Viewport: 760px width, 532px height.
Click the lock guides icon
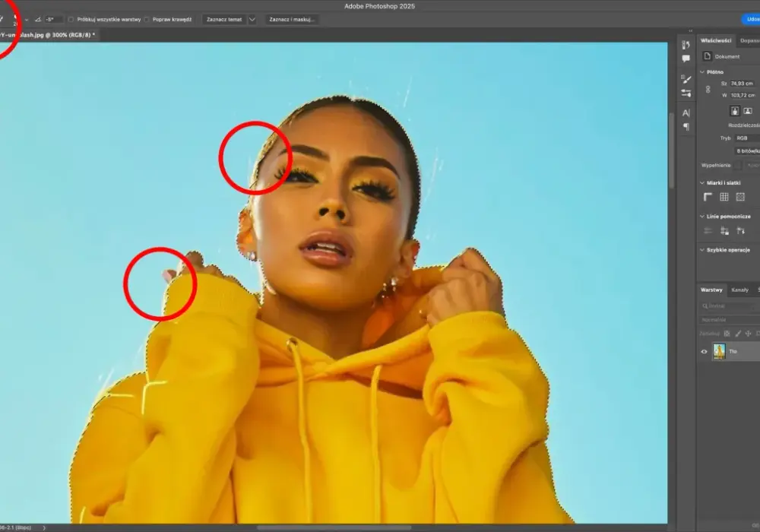point(724,230)
